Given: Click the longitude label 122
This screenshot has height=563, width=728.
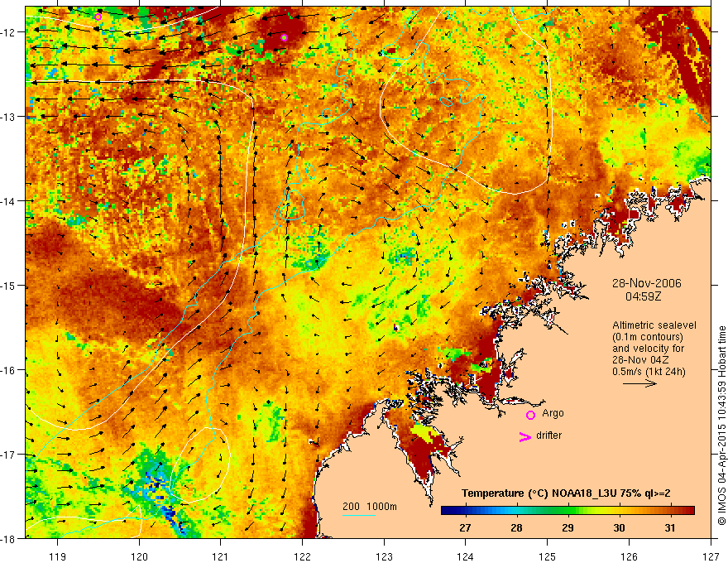Looking at the screenshot, I should click(302, 556).
